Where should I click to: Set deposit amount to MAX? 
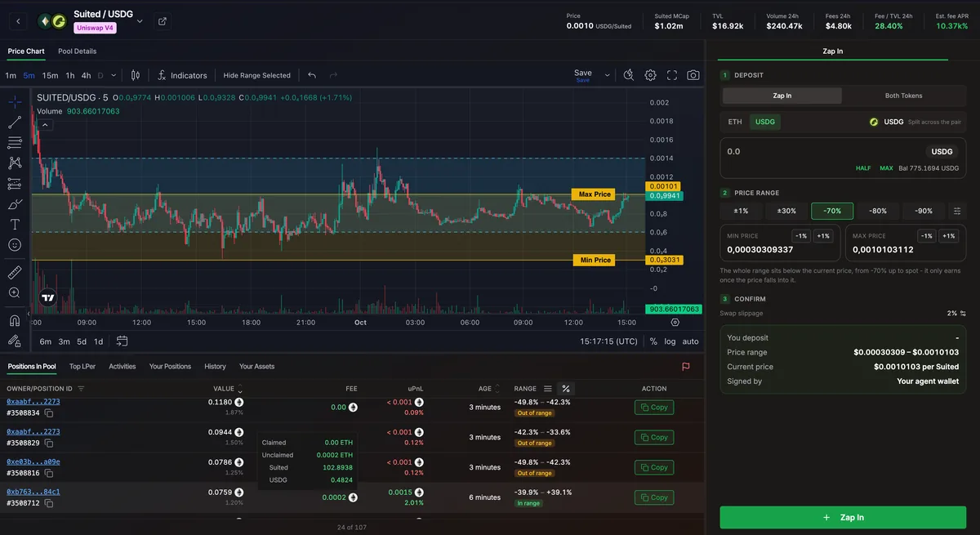click(x=886, y=168)
